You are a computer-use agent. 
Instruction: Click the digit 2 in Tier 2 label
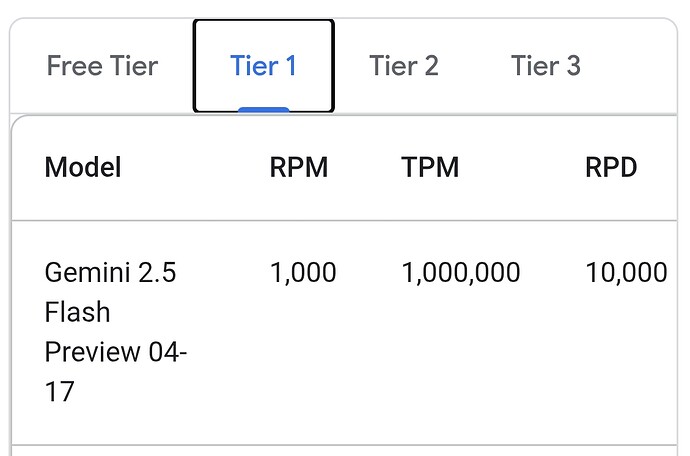pyautogui.click(x=431, y=66)
